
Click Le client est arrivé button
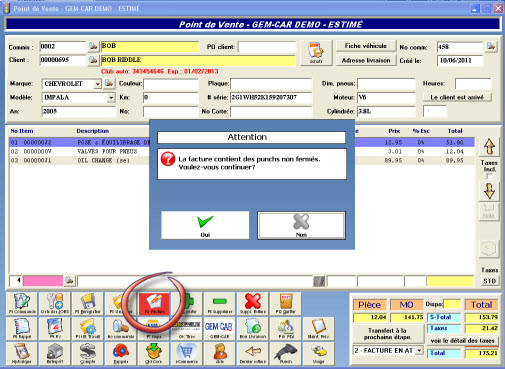(x=457, y=97)
